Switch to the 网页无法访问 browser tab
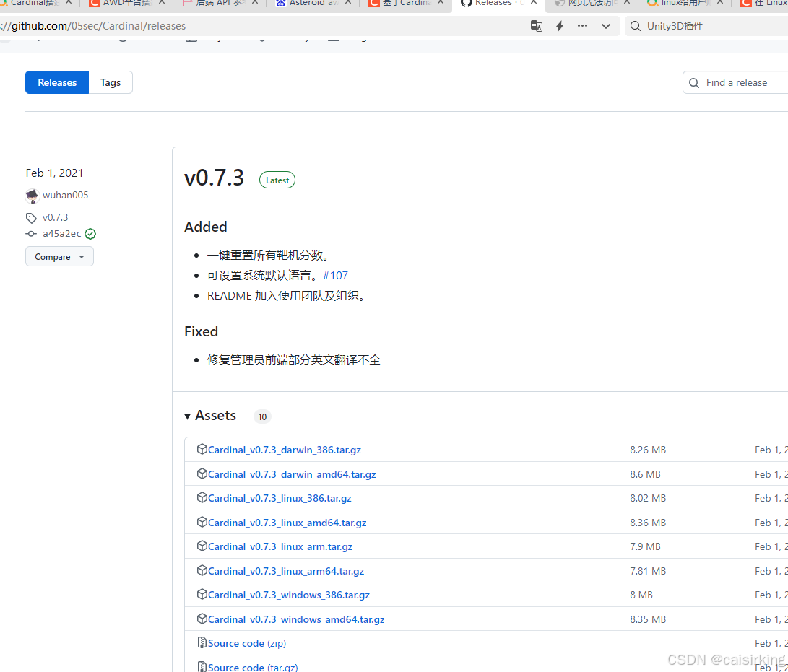 pyautogui.click(x=592, y=4)
